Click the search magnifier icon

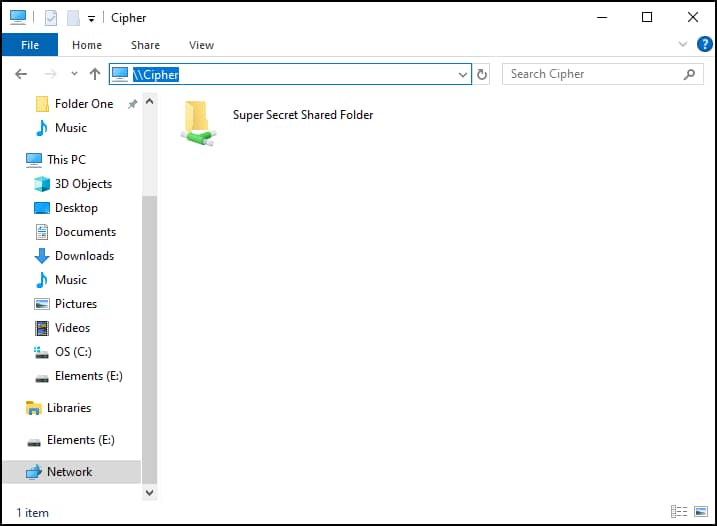[689, 74]
